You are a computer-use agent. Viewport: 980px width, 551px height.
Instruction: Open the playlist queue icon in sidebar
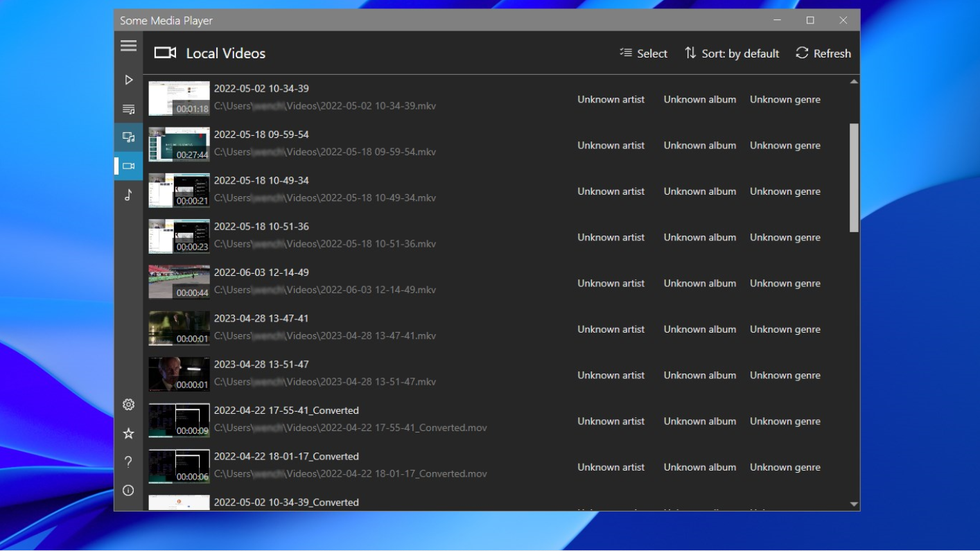(128, 109)
